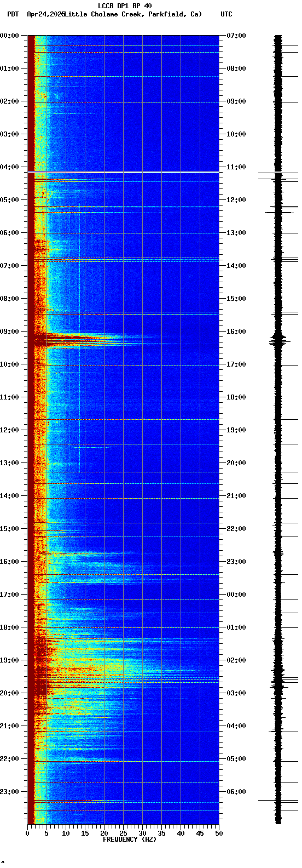302x868 pixels.
Task: Click the PDT time label '06:00'
Action: [9, 233]
